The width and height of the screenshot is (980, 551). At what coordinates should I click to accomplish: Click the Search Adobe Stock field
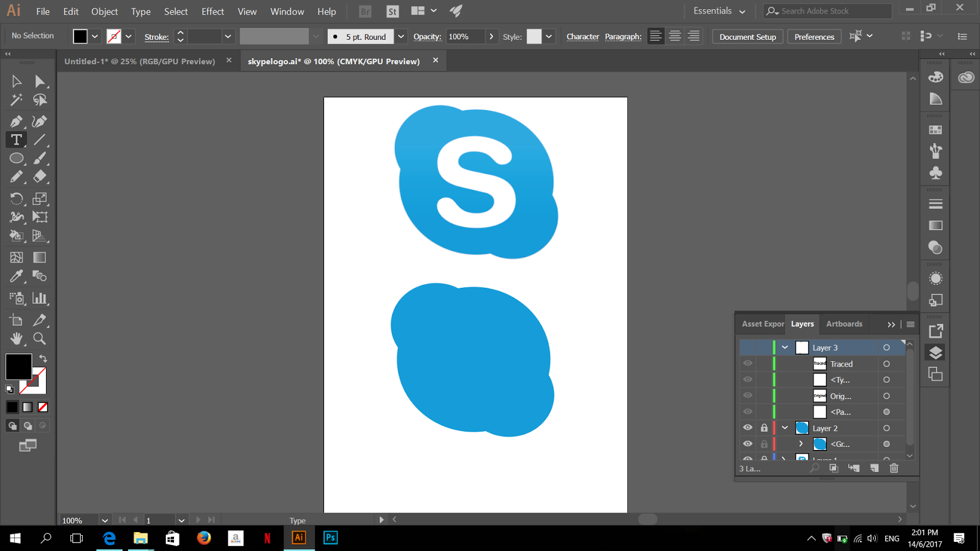[827, 11]
